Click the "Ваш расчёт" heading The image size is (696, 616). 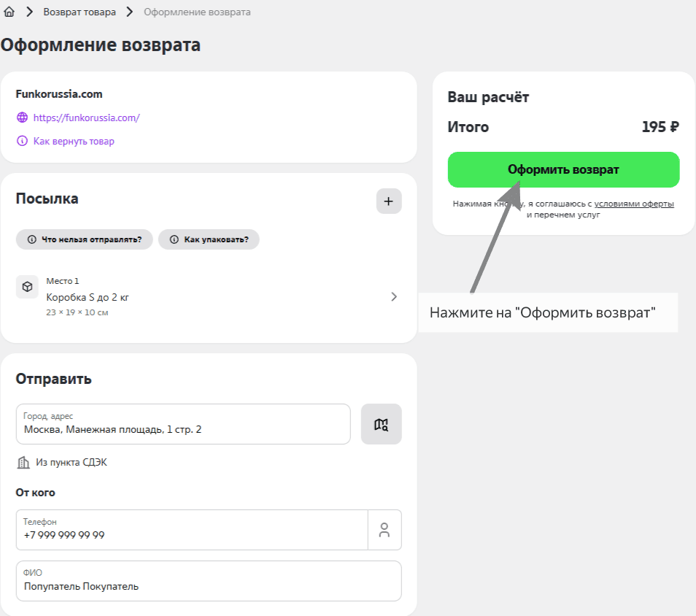488,97
